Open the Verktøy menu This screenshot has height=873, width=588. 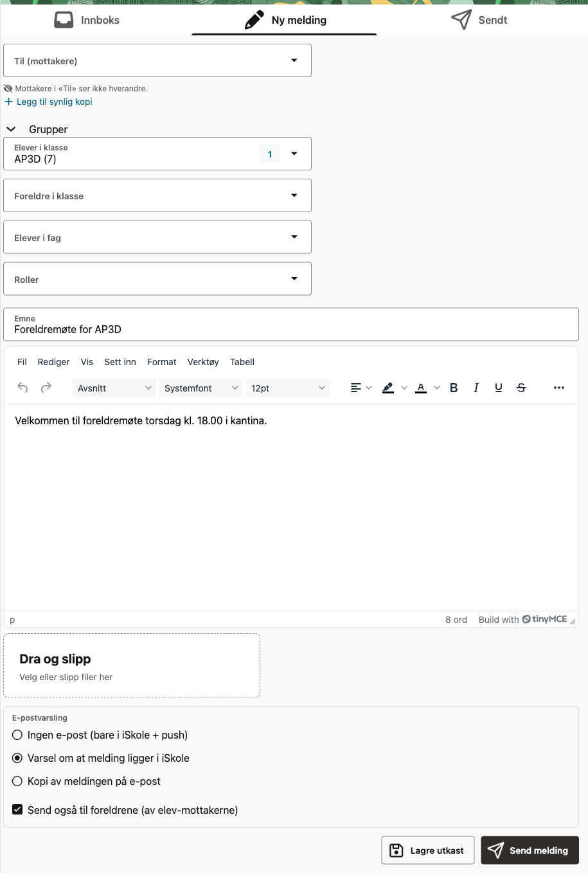coord(203,362)
